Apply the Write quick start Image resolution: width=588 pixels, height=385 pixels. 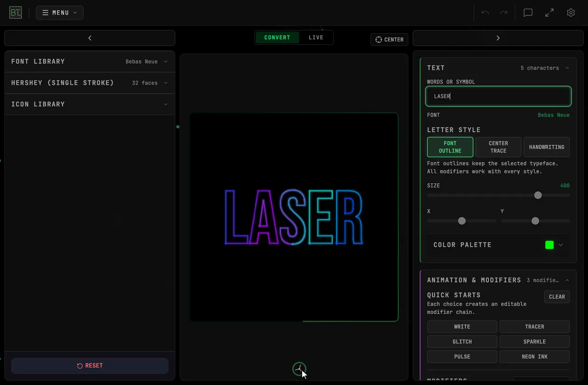[462, 327]
